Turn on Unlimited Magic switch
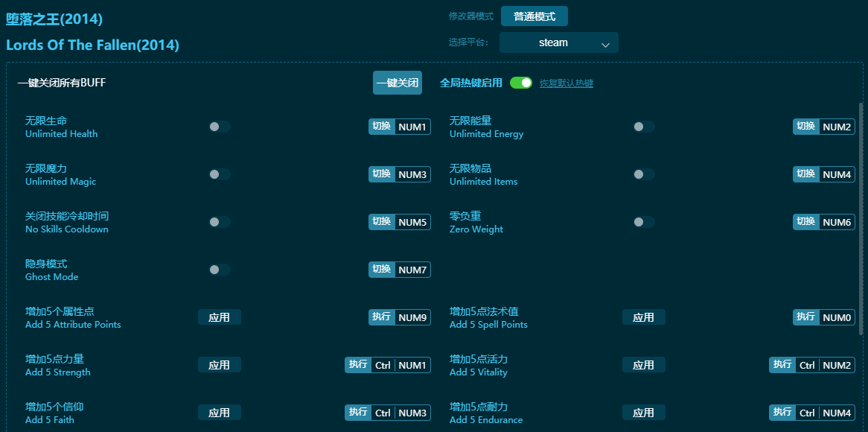Screen dimensions: 868x432 (x=220, y=174)
